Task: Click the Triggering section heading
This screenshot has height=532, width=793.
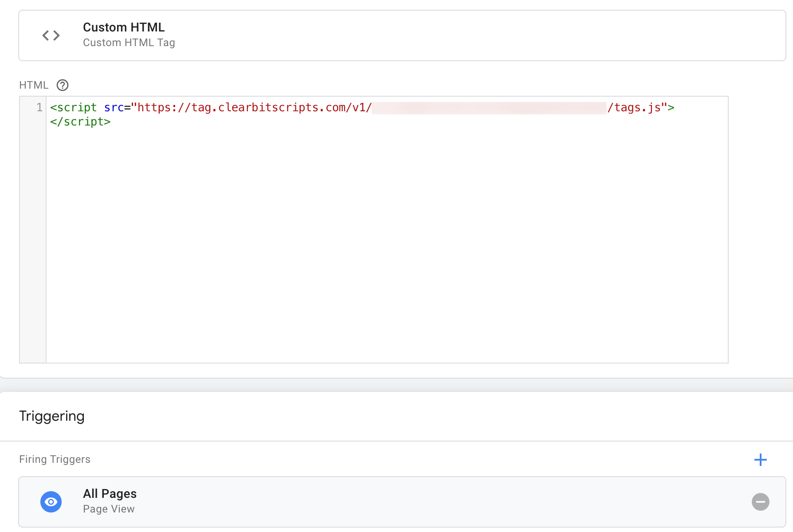Action: [52, 416]
